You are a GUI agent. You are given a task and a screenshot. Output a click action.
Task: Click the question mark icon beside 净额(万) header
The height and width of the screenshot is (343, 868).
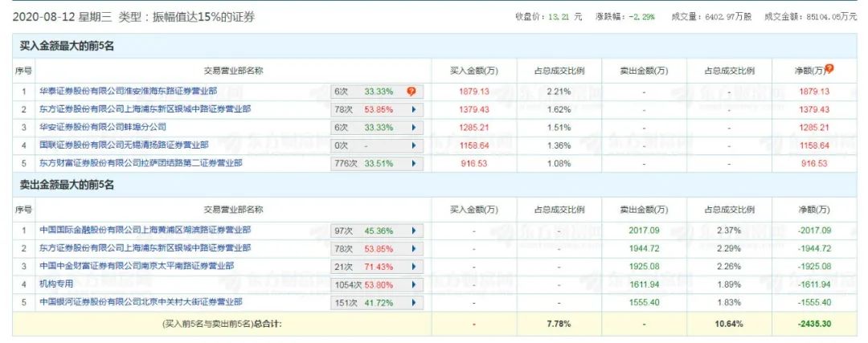coord(829,70)
